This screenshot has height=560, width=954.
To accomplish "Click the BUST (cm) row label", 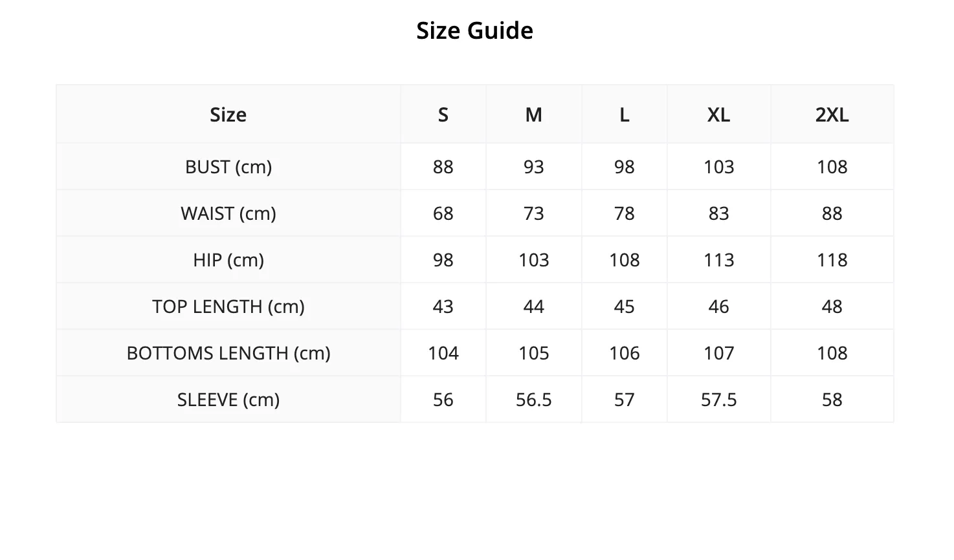I will click(x=228, y=167).
